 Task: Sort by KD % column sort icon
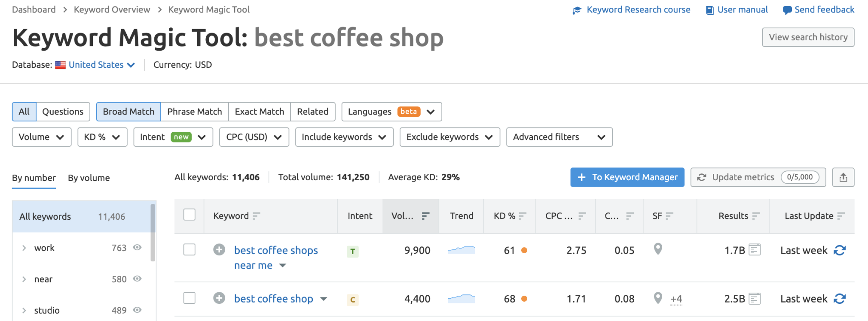point(523,216)
